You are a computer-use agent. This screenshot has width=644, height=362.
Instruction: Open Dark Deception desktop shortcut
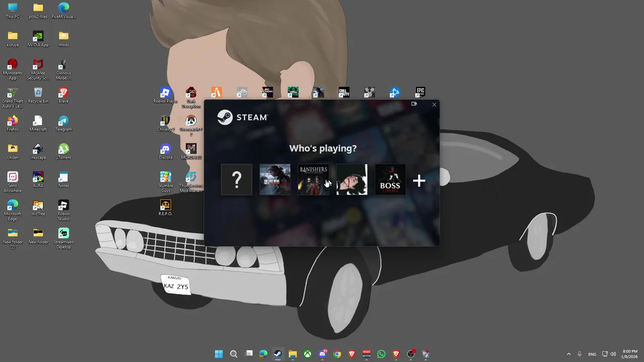coord(191,98)
